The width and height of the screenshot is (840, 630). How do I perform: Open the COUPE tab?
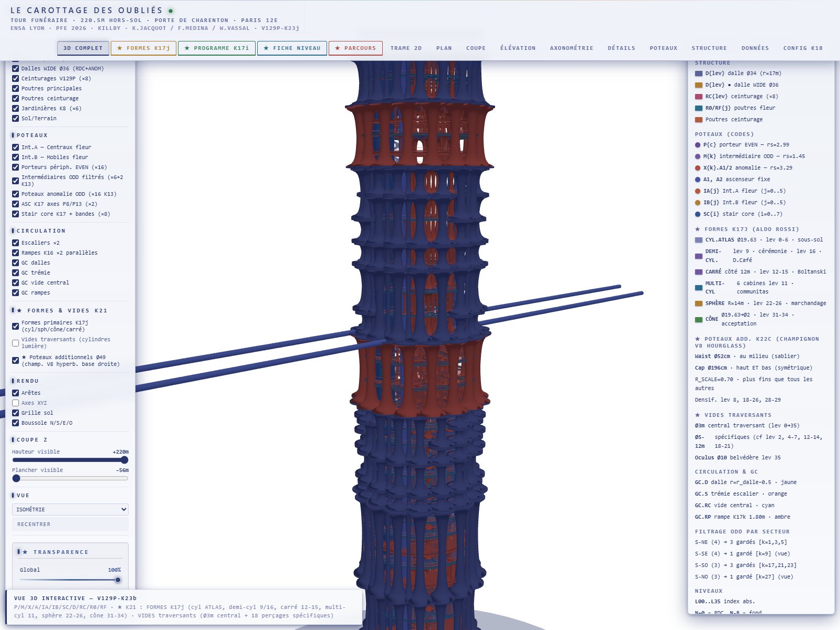(x=476, y=48)
